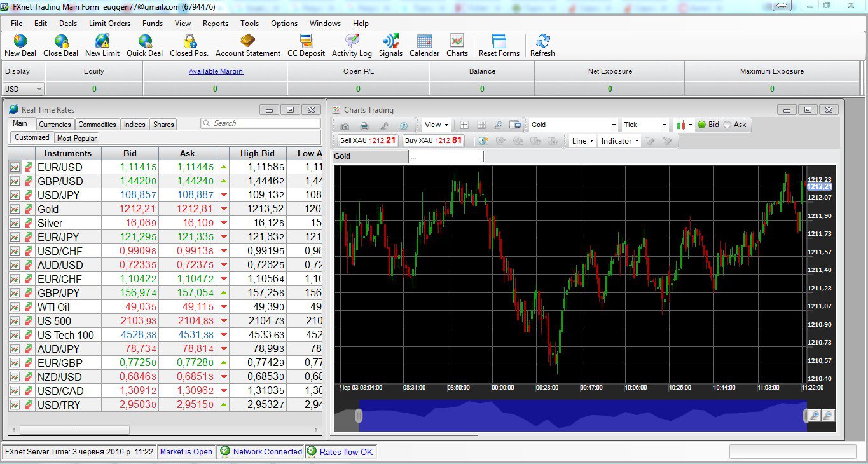
Task: Open the Windows menu
Action: tap(325, 24)
